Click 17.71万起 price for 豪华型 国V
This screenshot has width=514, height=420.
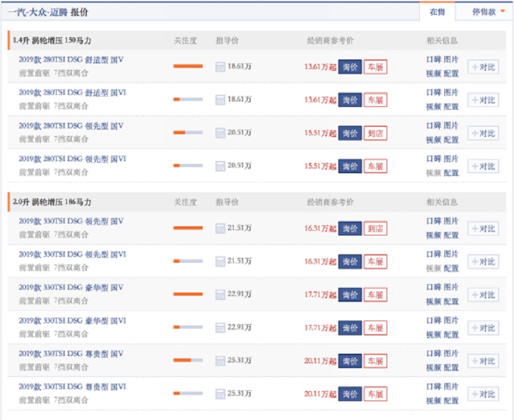tap(320, 295)
